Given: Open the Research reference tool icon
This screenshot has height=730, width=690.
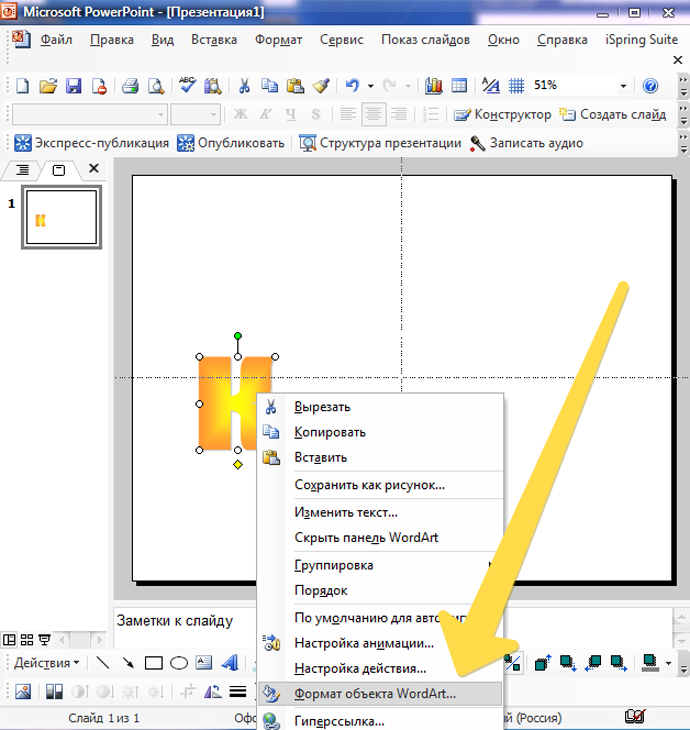Looking at the screenshot, I should tap(213, 86).
